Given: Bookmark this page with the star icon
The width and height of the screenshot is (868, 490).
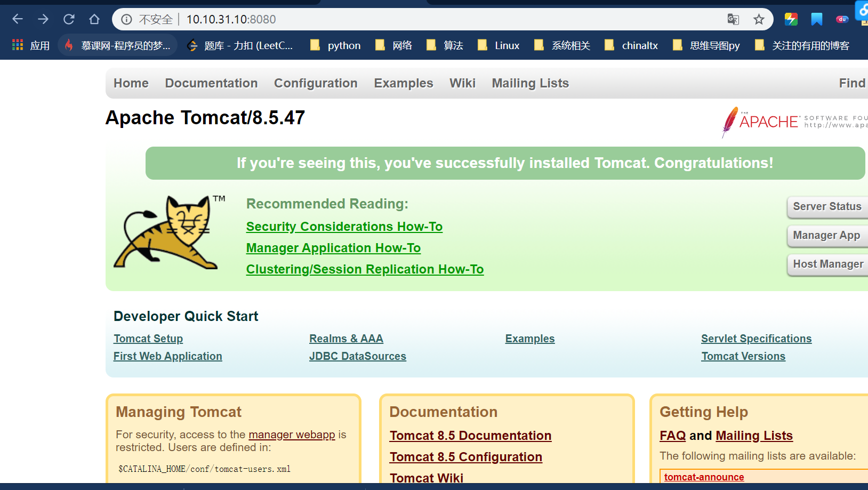Looking at the screenshot, I should [759, 20].
